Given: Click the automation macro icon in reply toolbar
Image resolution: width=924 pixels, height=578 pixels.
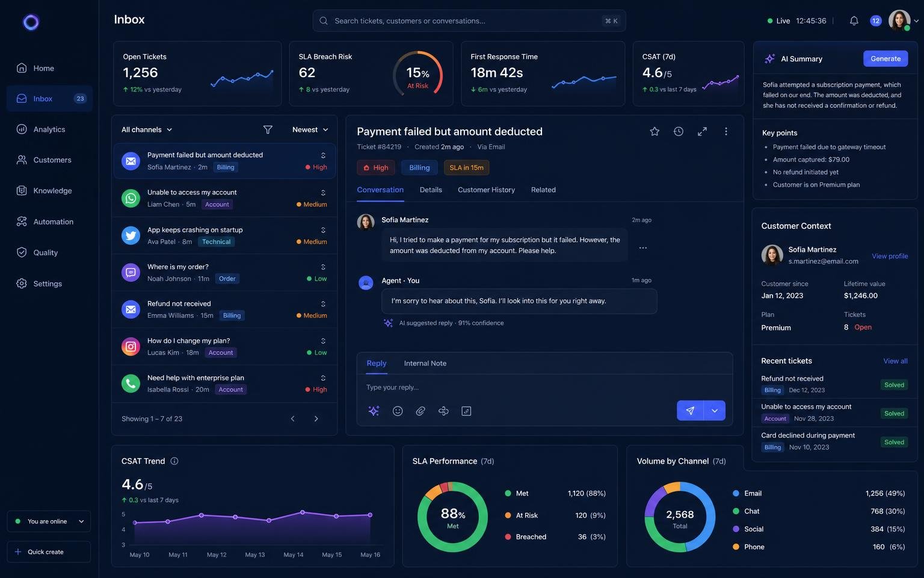Looking at the screenshot, I should (x=443, y=411).
